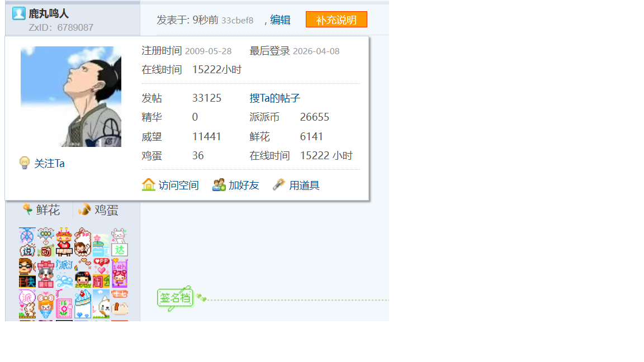
Task: Click the anime avatar picture in profile card
Action: point(71,97)
